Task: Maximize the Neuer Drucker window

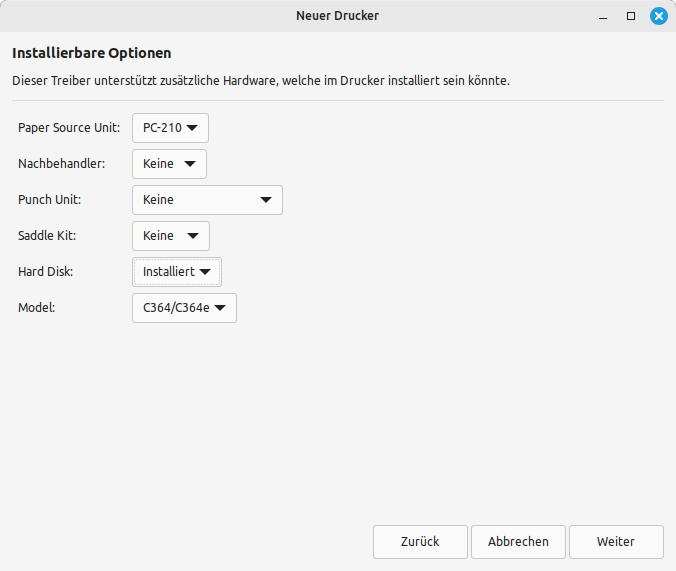Action: point(631,16)
